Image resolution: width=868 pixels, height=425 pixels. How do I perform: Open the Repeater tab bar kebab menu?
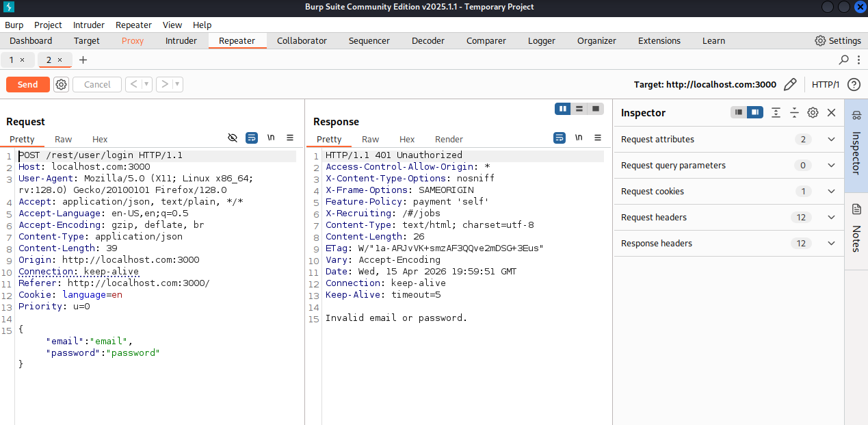coord(859,60)
